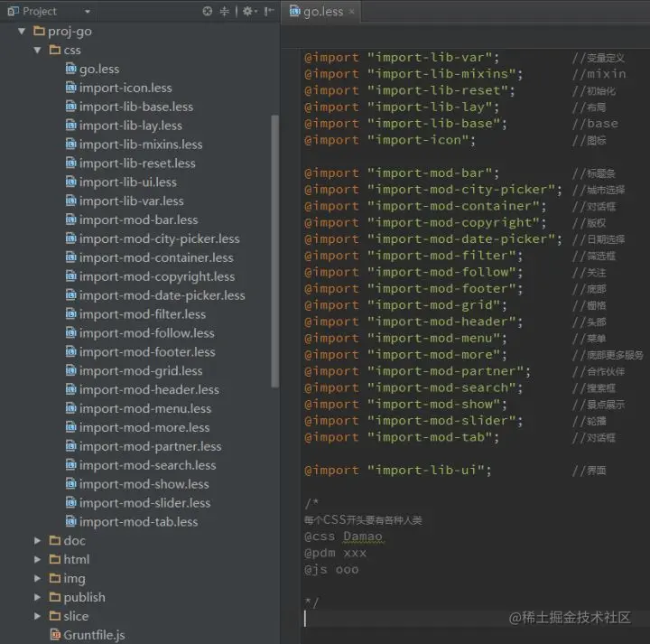Screen dimensions: 650x644
Task: Click the "import-lib-ui" import line
Action: click(x=397, y=471)
